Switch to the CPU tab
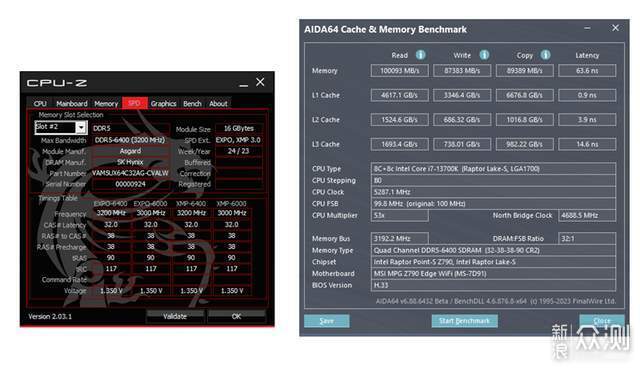 tap(40, 103)
